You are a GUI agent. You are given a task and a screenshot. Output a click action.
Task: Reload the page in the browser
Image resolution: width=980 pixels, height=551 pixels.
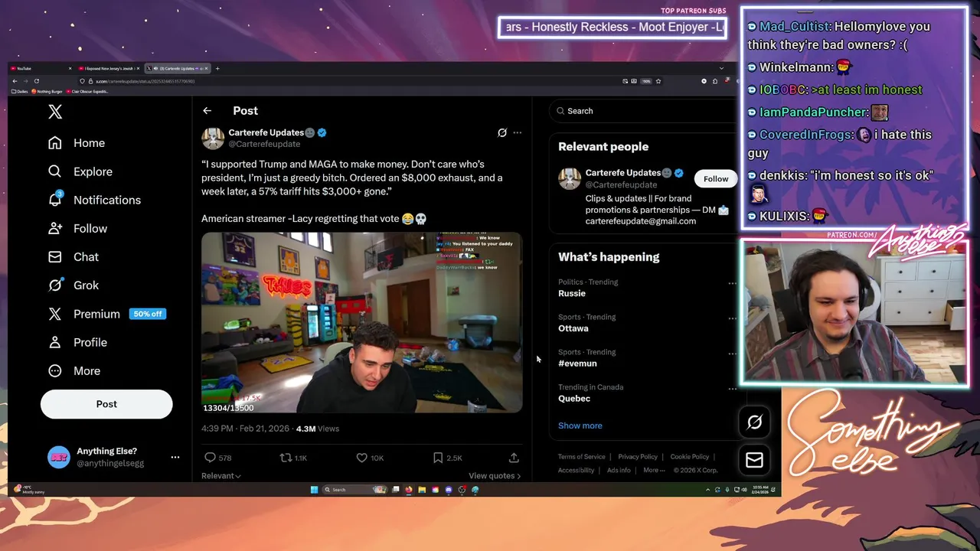36,81
